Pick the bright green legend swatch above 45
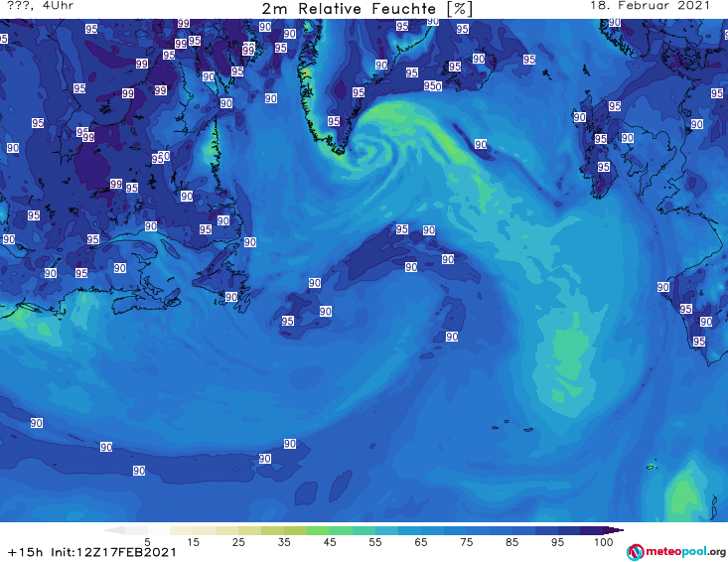The image size is (728, 562). tap(318, 530)
